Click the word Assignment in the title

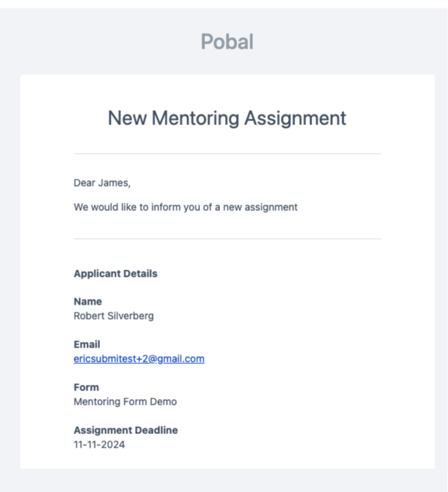coord(295,118)
